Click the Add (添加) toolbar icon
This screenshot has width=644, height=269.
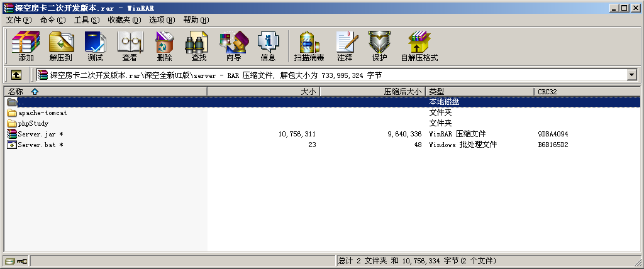coord(26,46)
